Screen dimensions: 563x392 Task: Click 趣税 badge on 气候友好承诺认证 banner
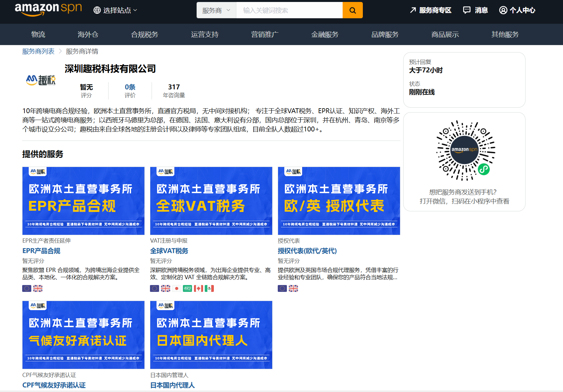pos(38,305)
